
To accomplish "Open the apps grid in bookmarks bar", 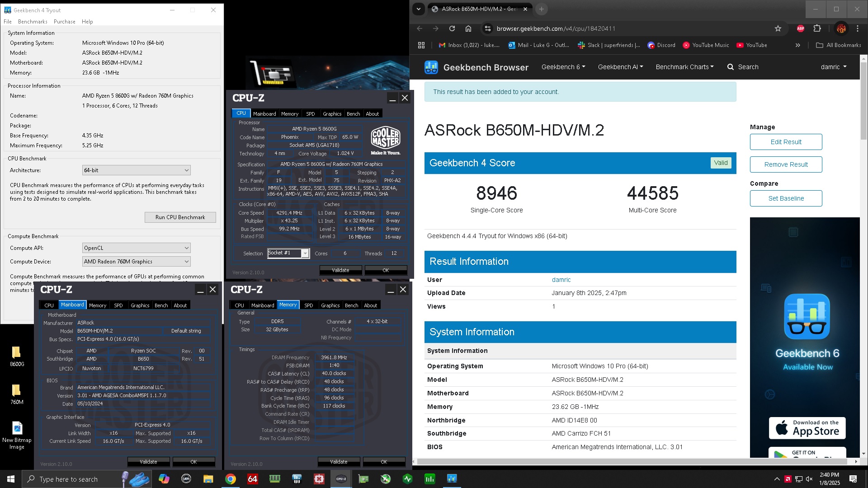I will [x=421, y=45].
